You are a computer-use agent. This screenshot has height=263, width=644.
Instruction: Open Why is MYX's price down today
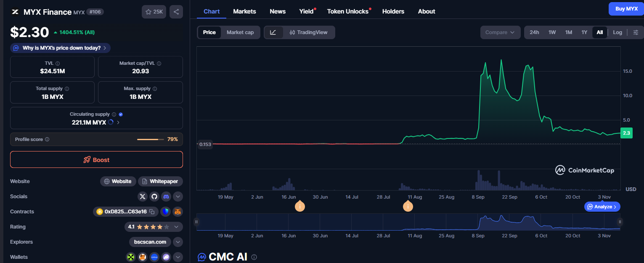(x=61, y=48)
